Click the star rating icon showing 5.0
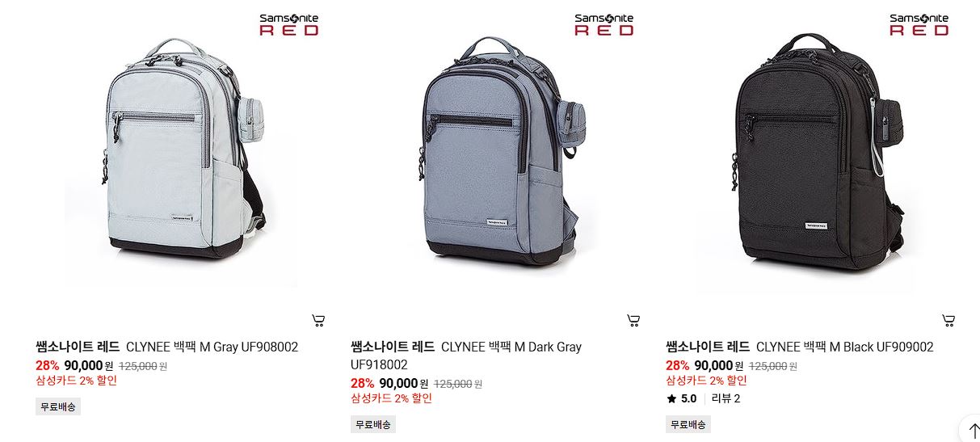This screenshot has width=980, height=442. pos(671,398)
